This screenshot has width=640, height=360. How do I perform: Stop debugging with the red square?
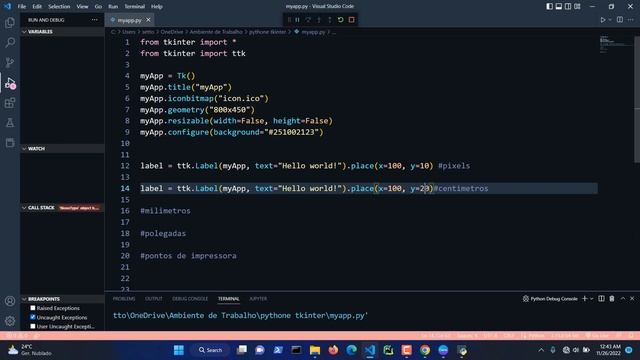[351, 20]
